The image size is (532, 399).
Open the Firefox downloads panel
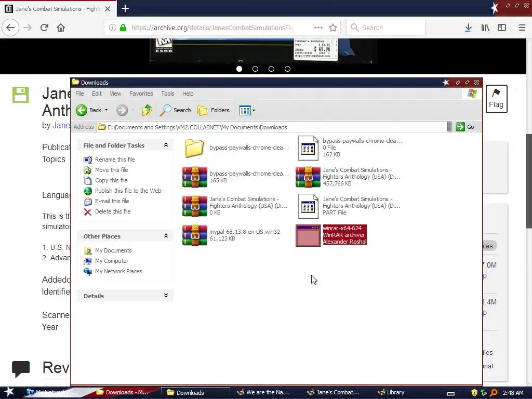[468, 28]
